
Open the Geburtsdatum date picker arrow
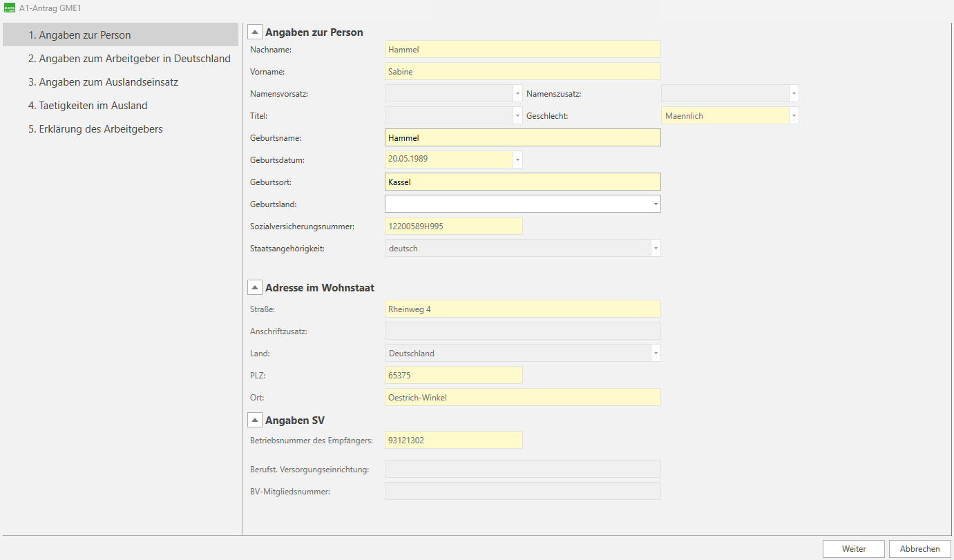(517, 160)
